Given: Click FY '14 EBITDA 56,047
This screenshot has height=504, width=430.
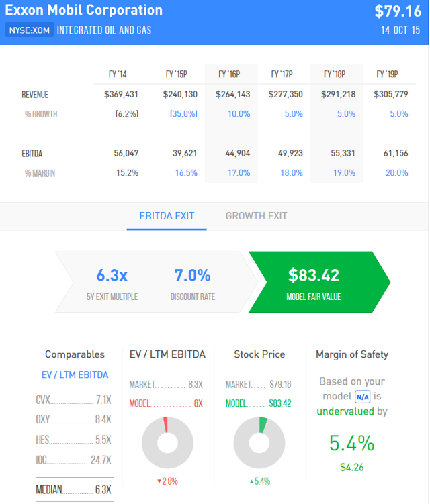Looking at the screenshot, I should [126, 153].
